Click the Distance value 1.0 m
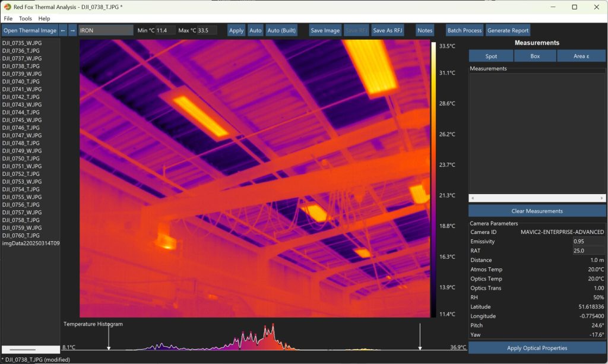Viewport: 608px width, 364px height. click(597, 259)
